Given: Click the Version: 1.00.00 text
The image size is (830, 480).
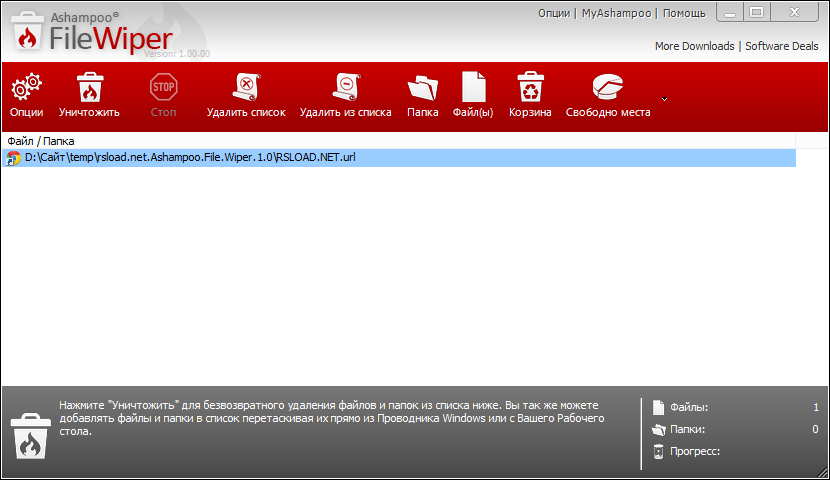Looking at the screenshot, I should tap(177, 54).
